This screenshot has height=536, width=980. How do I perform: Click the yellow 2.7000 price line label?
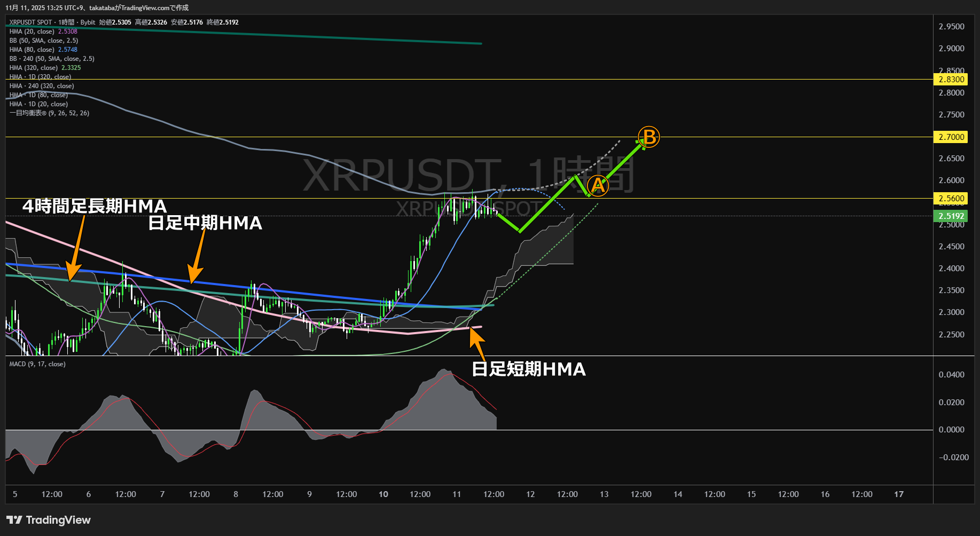point(951,137)
